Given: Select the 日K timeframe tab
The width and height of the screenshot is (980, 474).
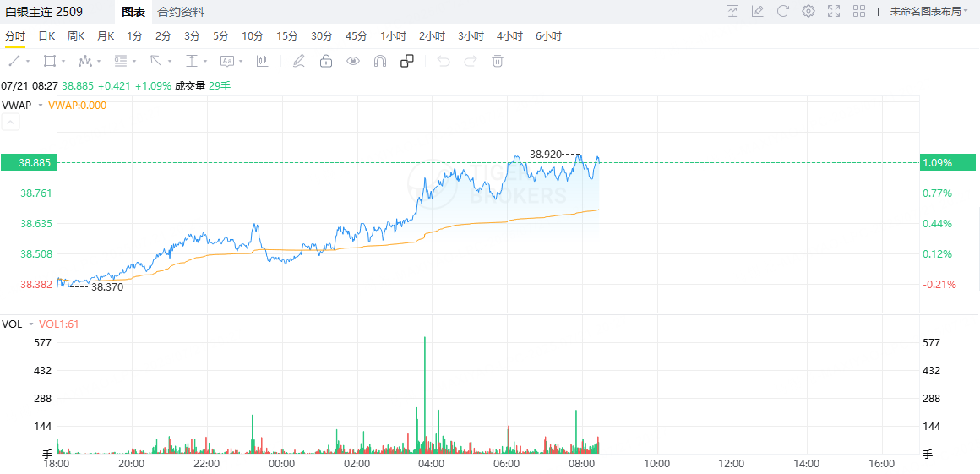Looking at the screenshot, I should [x=46, y=36].
